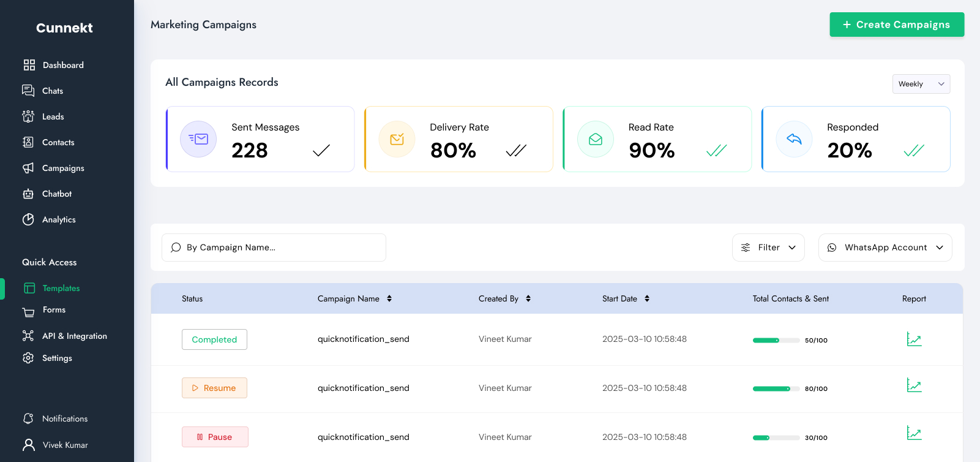Open the Filter dropdown

coord(768,248)
